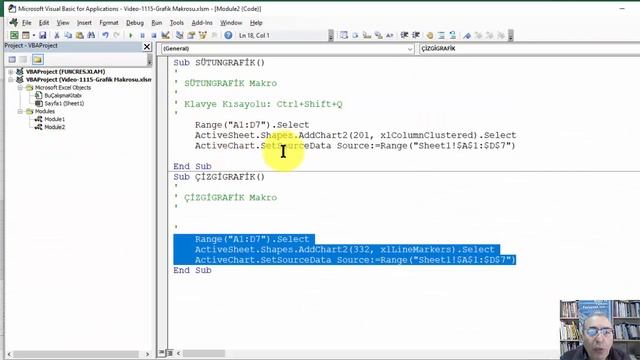Image resolution: width=640 pixels, height=360 pixels.
Task: Select Module1 in the project tree
Action: (54, 119)
